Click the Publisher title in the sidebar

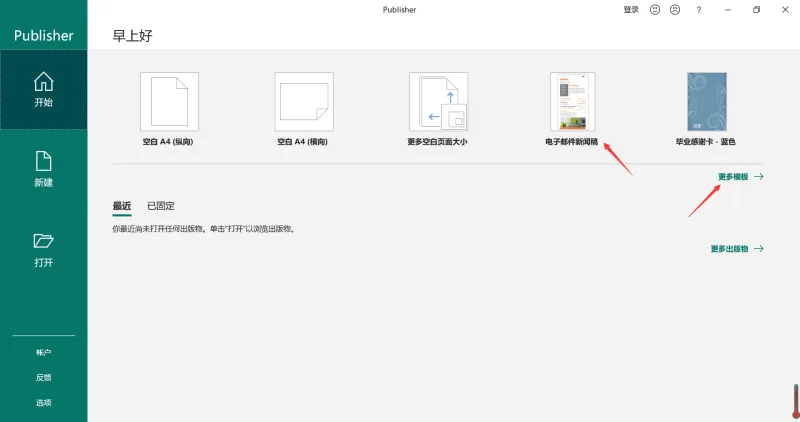point(43,35)
